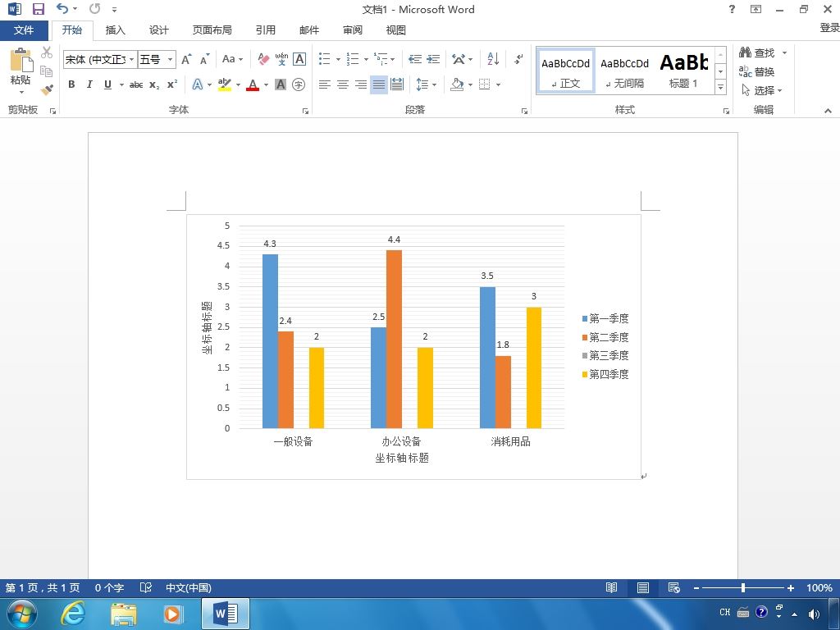The width and height of the screenshot is (840, 630).
Task: Clear all formatting with the eraser icon
Action: [x=263, y=59]
